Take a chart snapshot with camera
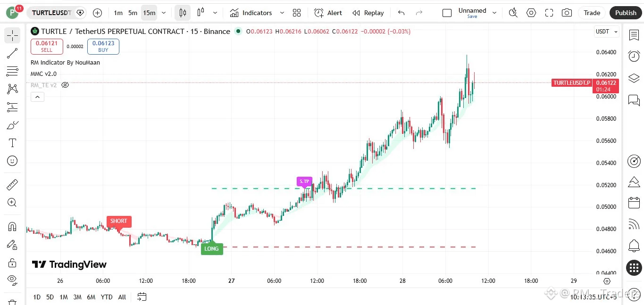644x305 pixels. point(567,13)
